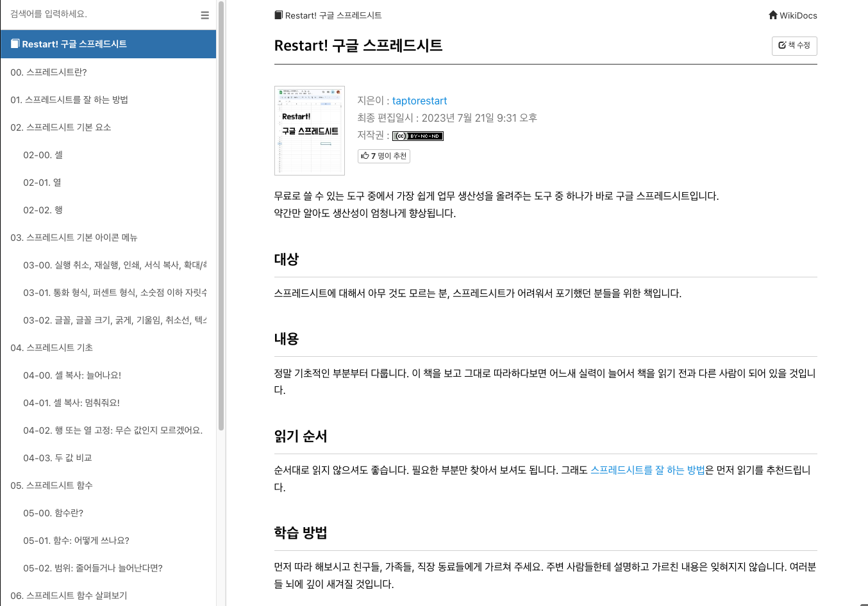Click the WikiDocs home icon
The image size is (868, 606).
773,15
